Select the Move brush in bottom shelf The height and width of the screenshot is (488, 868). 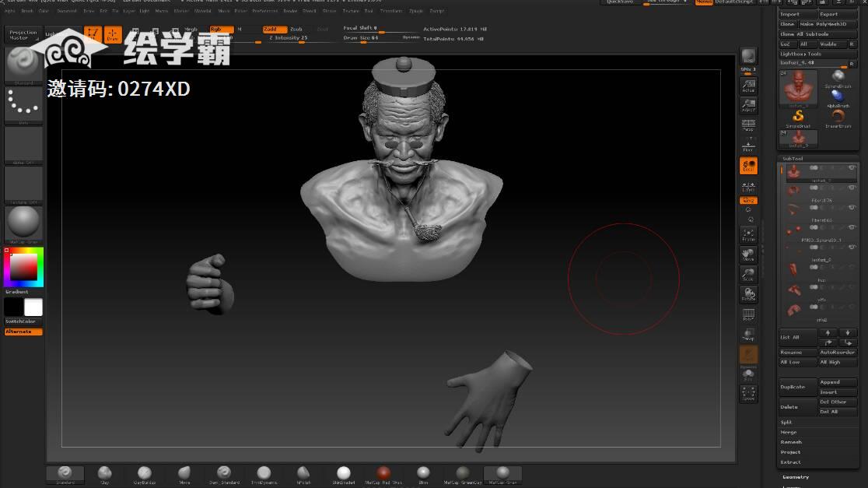(x=184, y=474)
